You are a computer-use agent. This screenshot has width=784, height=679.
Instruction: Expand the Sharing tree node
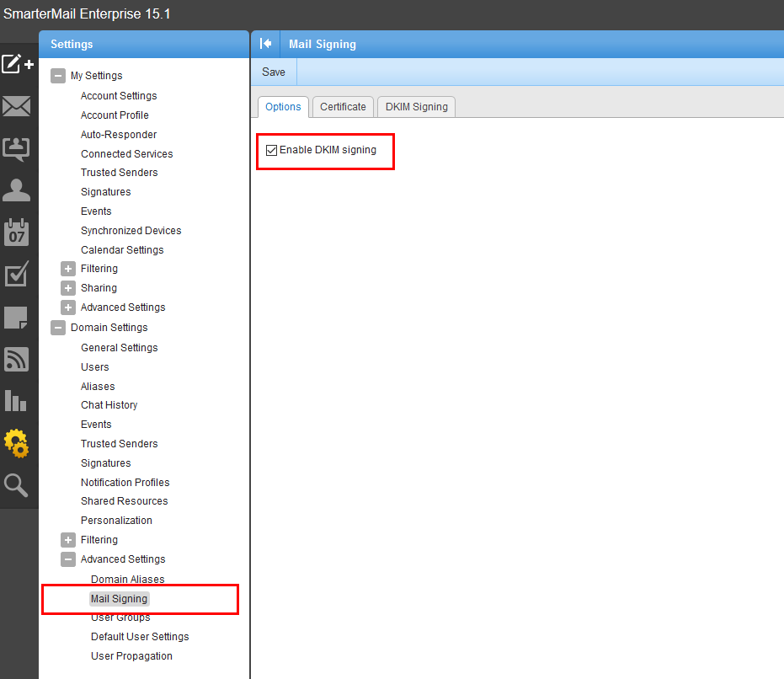click(68, 288)
